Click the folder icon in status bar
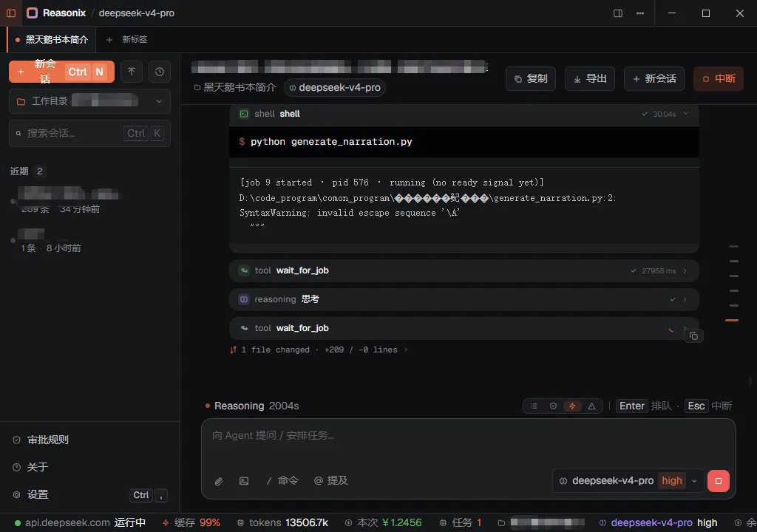757x532 pixels. [x=502, y=523]
